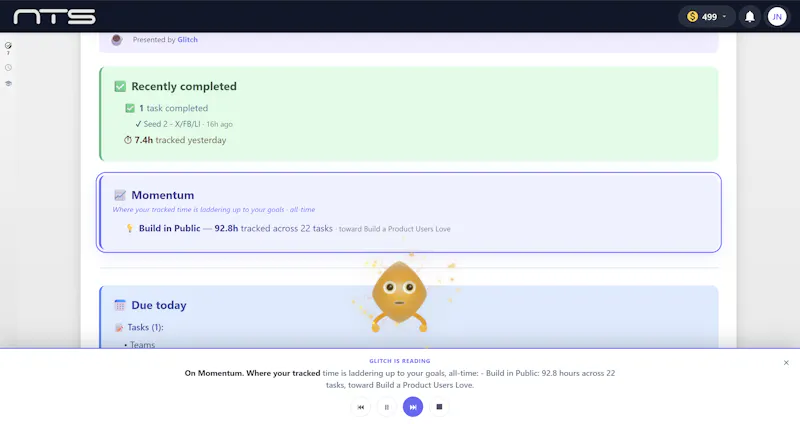Pause Glitch's reading

[x=387, y=407]
